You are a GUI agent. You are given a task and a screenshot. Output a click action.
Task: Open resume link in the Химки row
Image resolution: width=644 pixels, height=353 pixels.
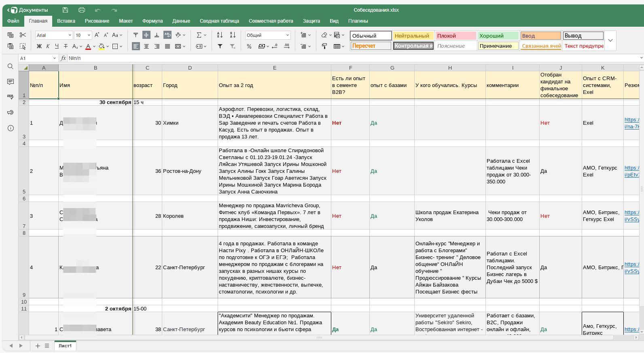(631, 123)
